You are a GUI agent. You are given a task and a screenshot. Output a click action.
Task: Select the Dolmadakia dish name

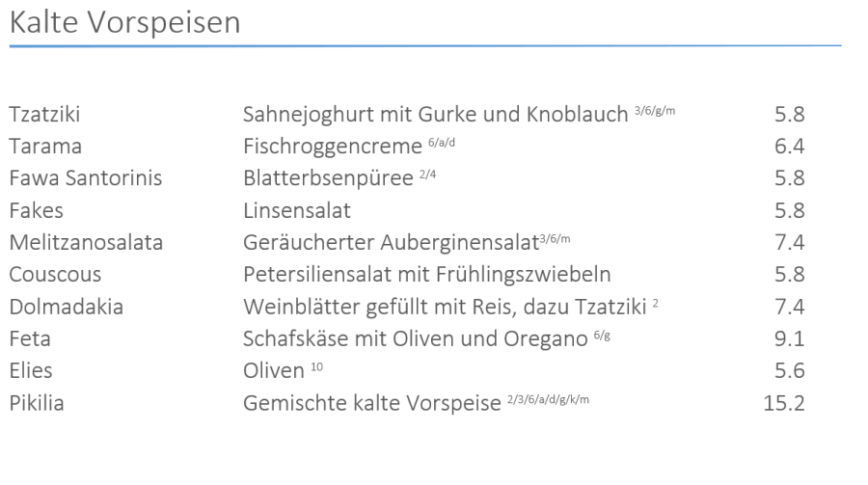point(66,307)
